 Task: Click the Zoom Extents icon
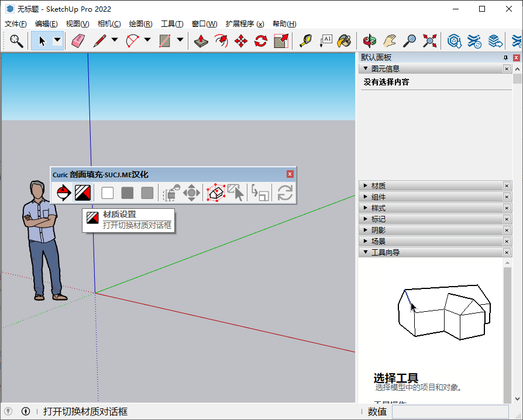pyautogui.click(x=429, y=41)
